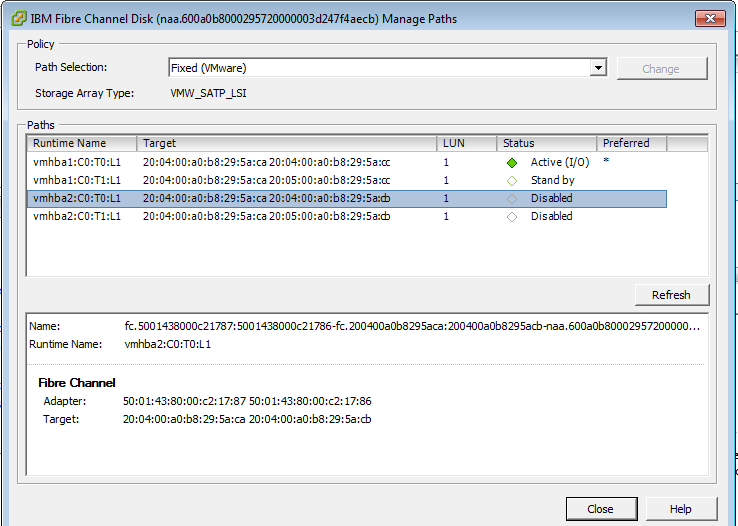Screen dimensions: 738x526
Task: Sort paths by Target column header
Action: click(x=287, y=143)
